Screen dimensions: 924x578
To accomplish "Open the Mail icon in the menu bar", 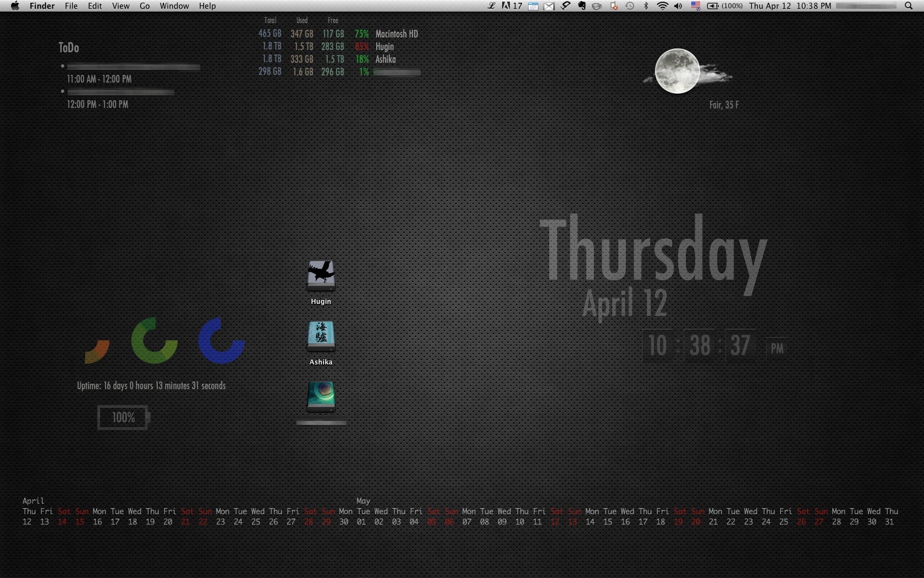I will [x=549, y=6].
